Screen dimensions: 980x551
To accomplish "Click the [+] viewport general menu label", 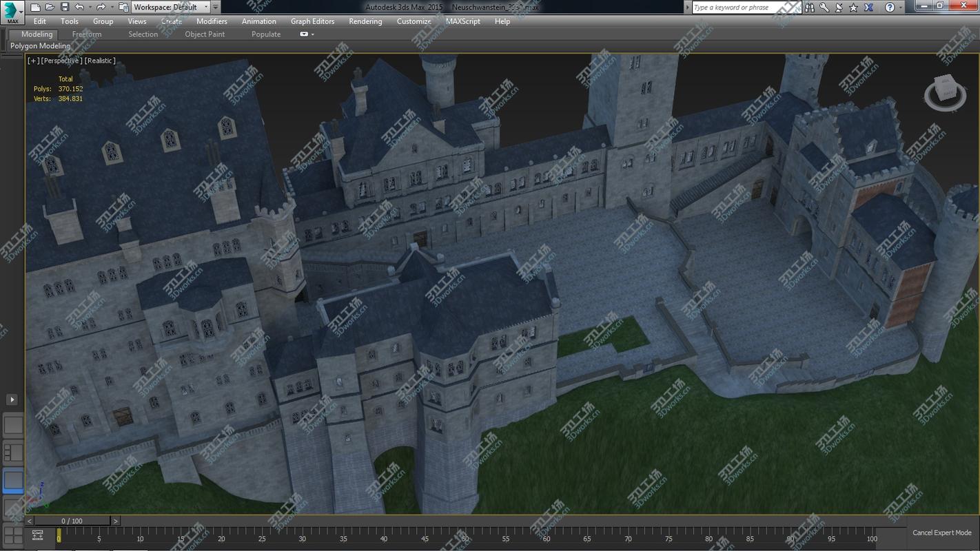I will click(33, 61).
